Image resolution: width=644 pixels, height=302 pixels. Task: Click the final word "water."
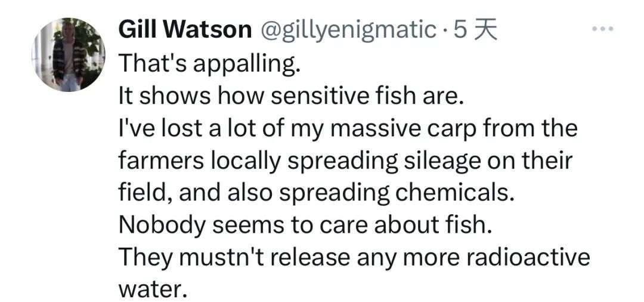tap(153, 291)
